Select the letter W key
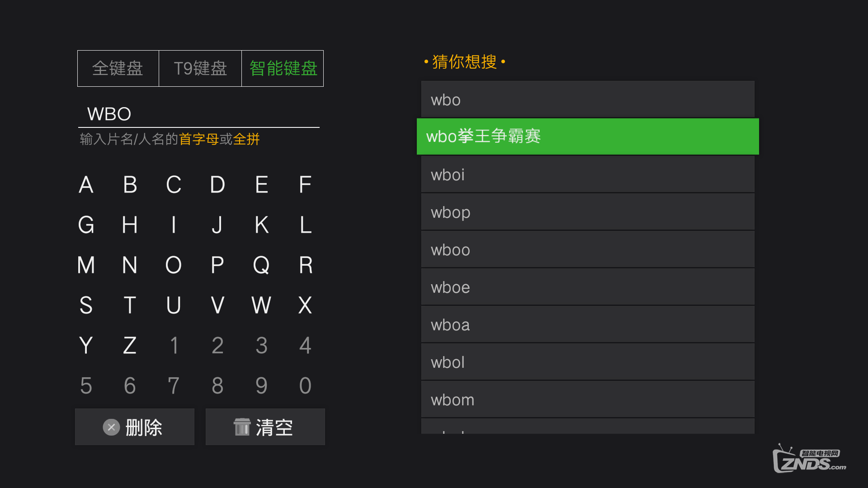The width and height of the screenshot is (868, 488). click(x=261, y=305)
